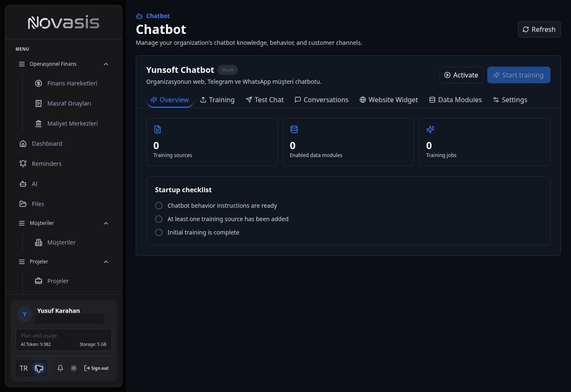Click the Dashboard home icon
Image resolution: width=571 pixels, height=392 pixels.
click(x=23, y=144)
